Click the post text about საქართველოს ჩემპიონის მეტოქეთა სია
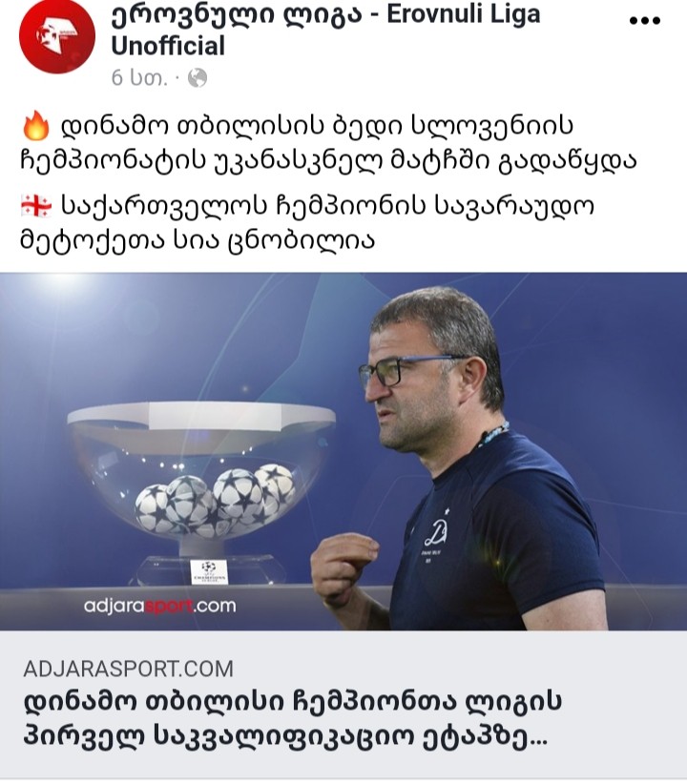Image resolution: width=687 pixels, height=784 pixels. pyautogui.click(x=307, y=223)
